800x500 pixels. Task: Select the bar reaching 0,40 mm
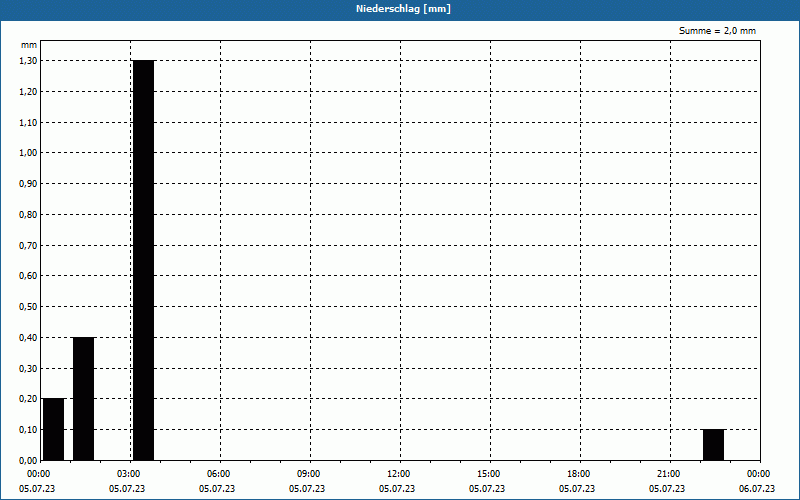(83, 398)
